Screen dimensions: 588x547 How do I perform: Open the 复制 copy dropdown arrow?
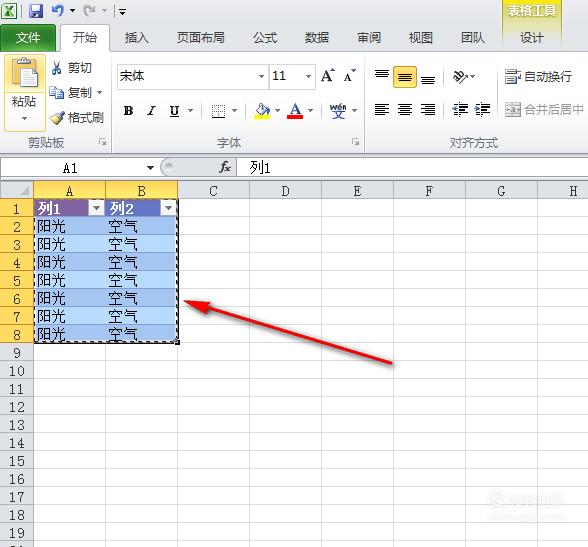point(99,92)
